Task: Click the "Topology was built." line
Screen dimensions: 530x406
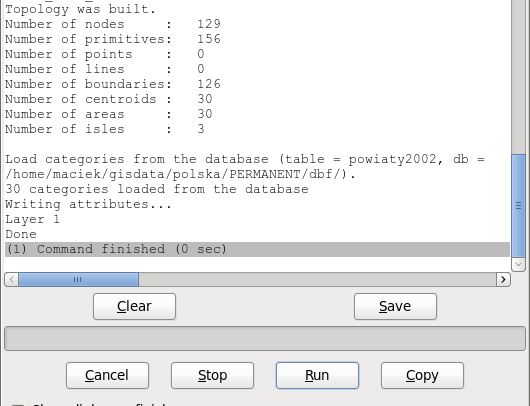Action: point(80,9)
